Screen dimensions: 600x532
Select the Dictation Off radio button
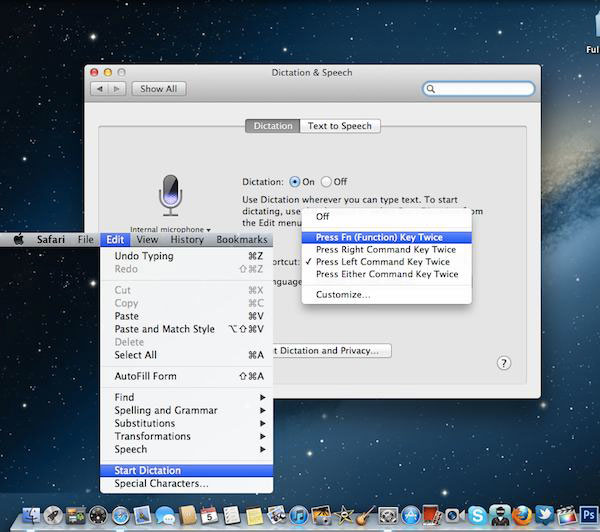coord(326,182)
